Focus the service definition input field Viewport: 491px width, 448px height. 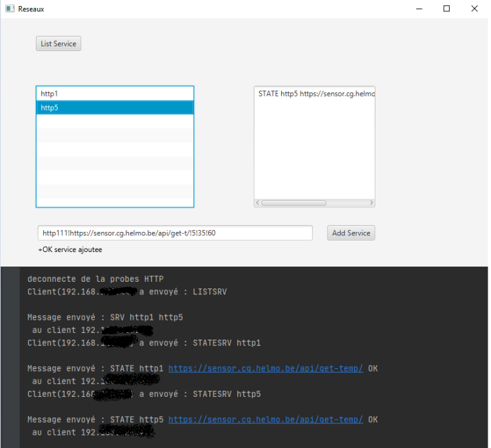coord(175,233)
